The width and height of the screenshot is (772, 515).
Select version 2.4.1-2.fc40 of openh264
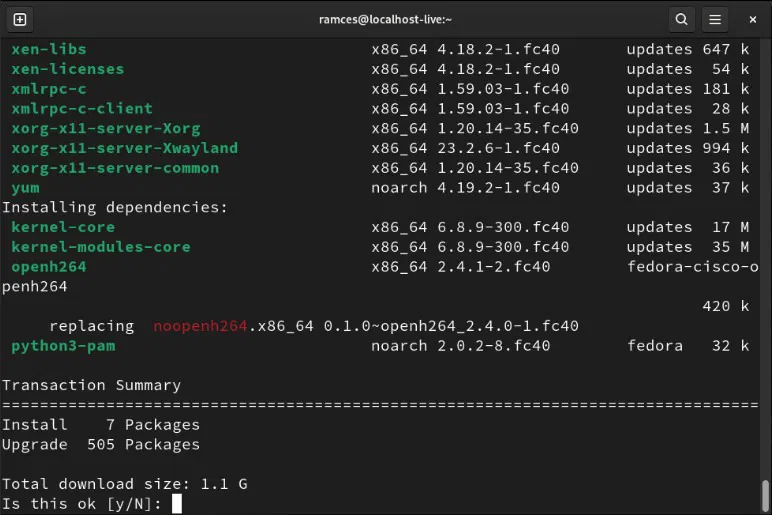[494, 267]
